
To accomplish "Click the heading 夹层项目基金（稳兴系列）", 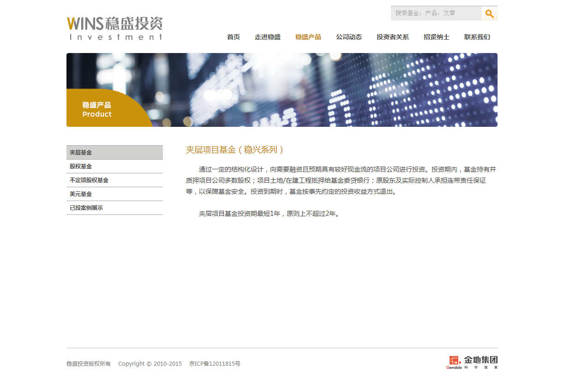I will pyautogui.click(x=235, y=150).
